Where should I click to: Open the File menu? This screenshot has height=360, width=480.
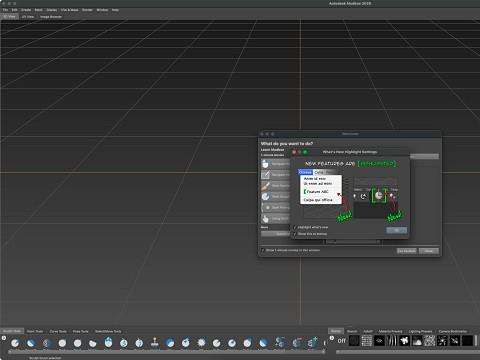(5, 10)
